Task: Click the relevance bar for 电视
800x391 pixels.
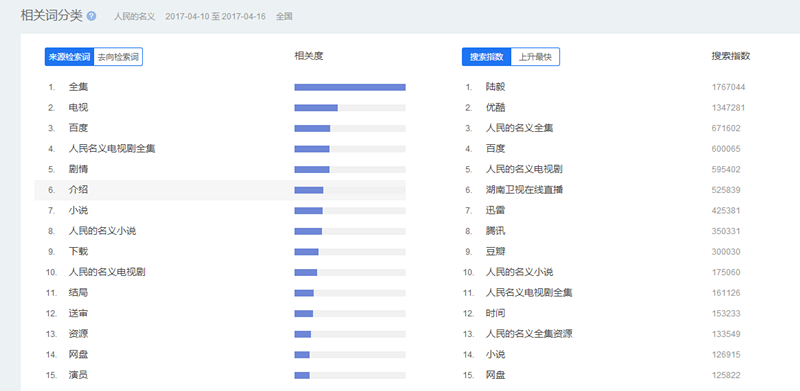Action: coord(350,108)
